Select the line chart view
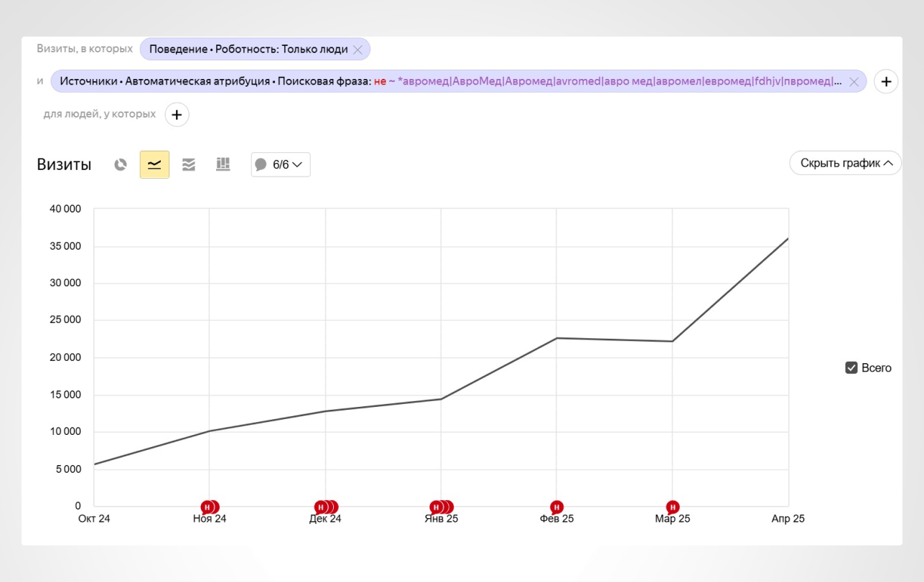The height and width of the screenshot is (582, 924). (x=154, y=164)
